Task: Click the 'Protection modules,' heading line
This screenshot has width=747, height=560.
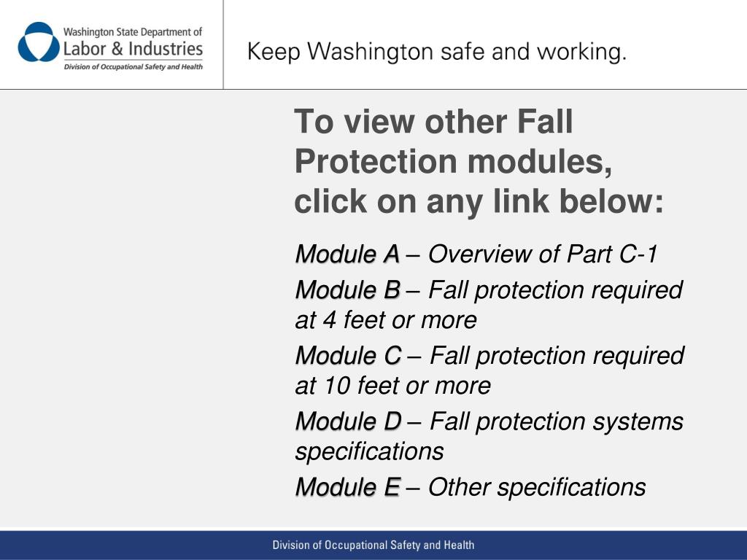Action: pos(453,161)
